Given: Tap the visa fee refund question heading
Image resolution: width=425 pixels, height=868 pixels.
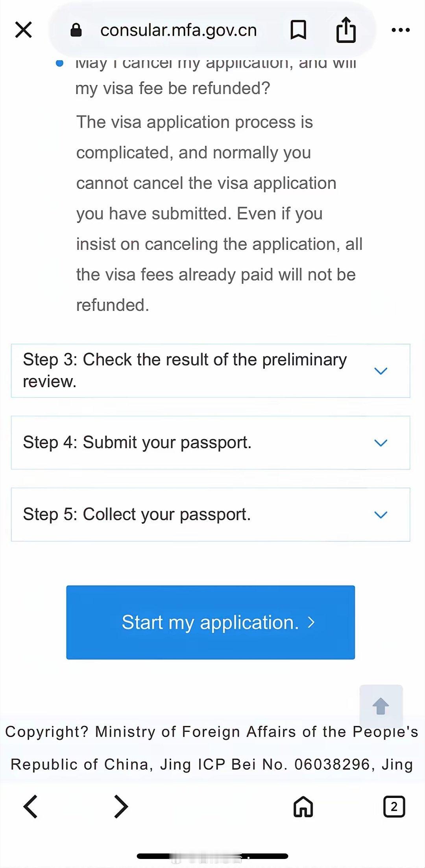Looking at the screenshot, I should [173, 88].
